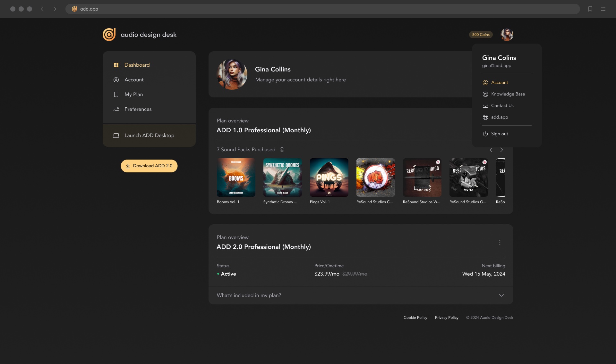616x364 pixels.
Task: Click the browser back arrow
Action: tap(42, 9)
